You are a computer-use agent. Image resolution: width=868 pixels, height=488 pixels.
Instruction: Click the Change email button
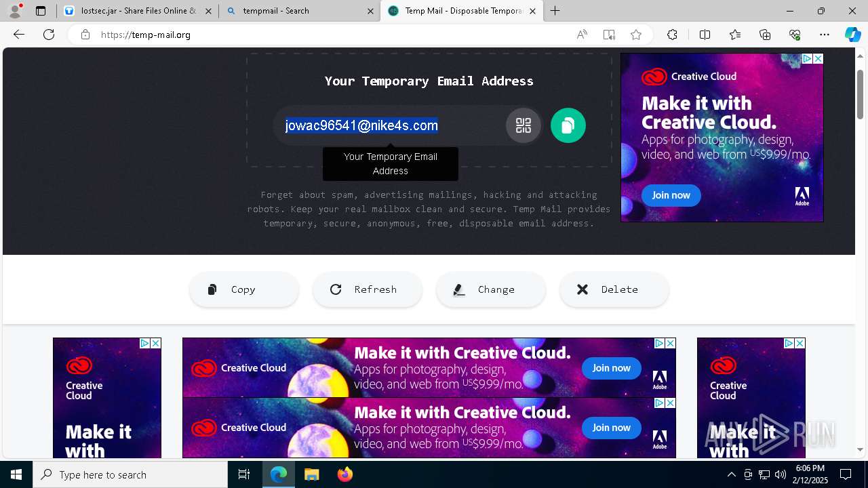491,289
